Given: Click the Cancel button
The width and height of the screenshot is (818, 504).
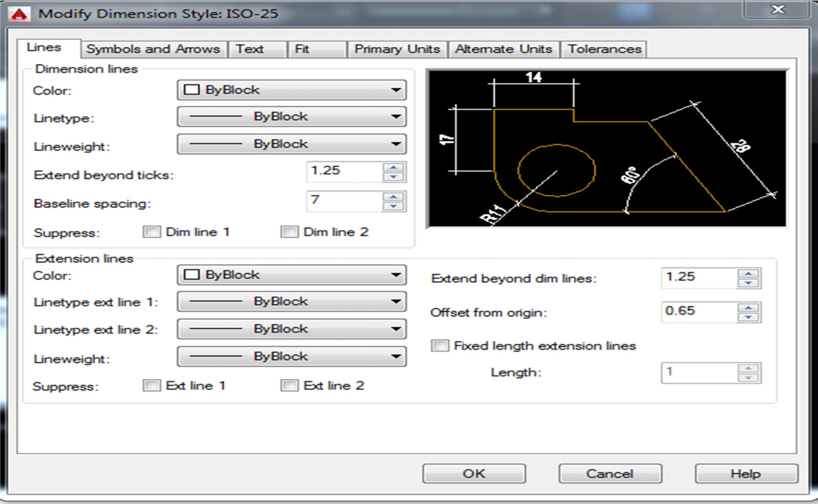Looking at the screenshot, I should 610,474.
